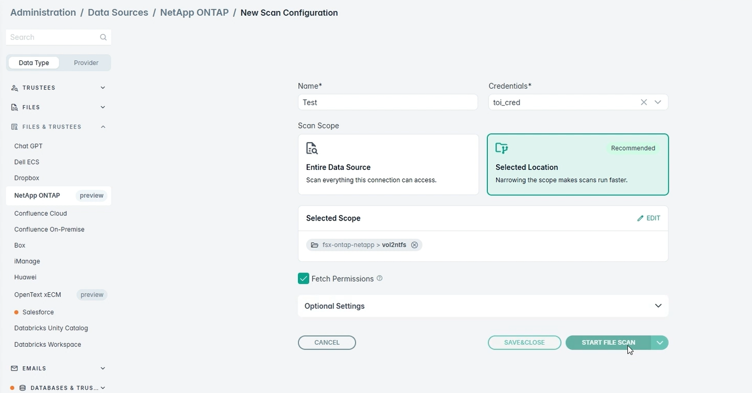
Task: Click the Emails envelope icon
Action: (x=14, y=369)
